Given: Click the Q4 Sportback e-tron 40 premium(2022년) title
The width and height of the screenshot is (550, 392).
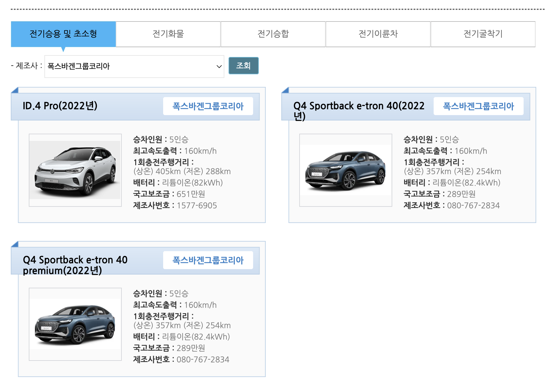Looking at the screenshot, I should pos(75,265).
